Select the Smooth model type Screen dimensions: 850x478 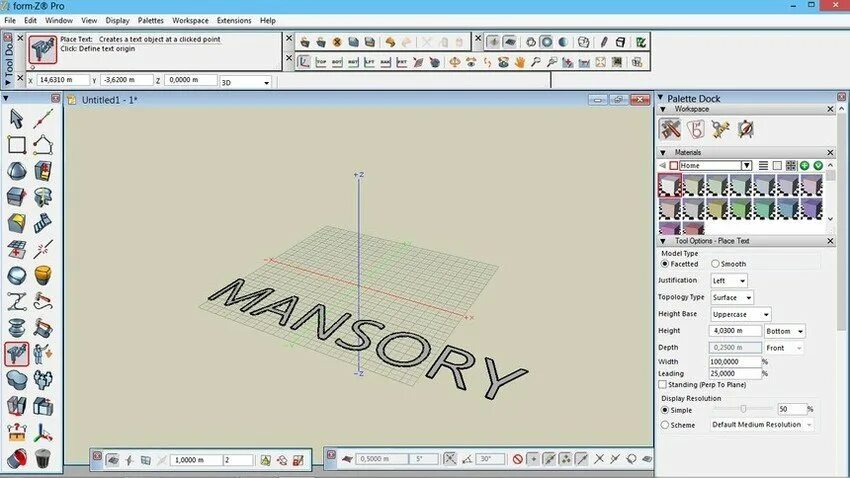(x=715, y=264)
